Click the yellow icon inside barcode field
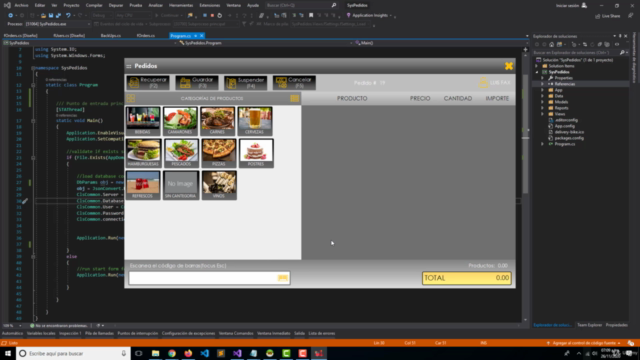Screen dimensions: 640x360 click(282, 278)
